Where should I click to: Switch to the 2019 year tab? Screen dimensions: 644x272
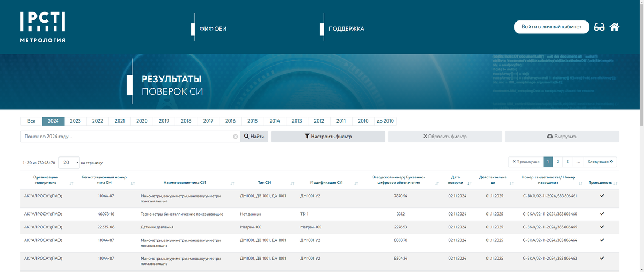[x=164, y=121]
